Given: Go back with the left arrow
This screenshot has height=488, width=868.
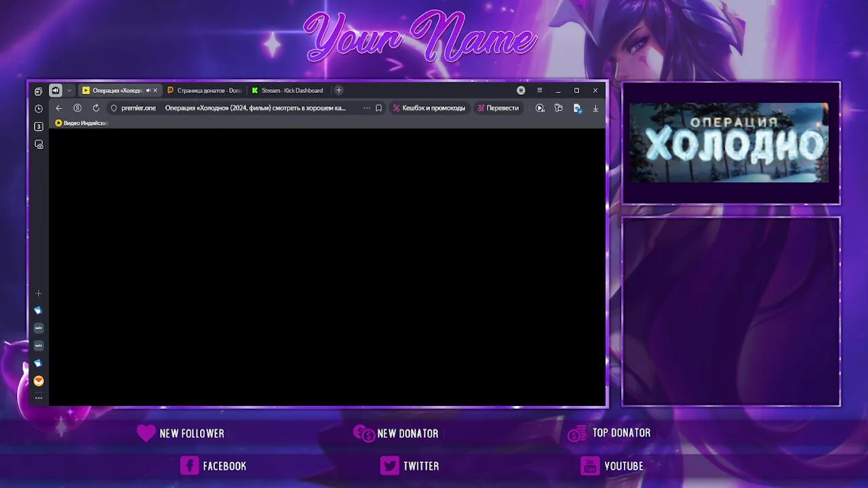Looking at the screenshot, I should tap(59, 108).
